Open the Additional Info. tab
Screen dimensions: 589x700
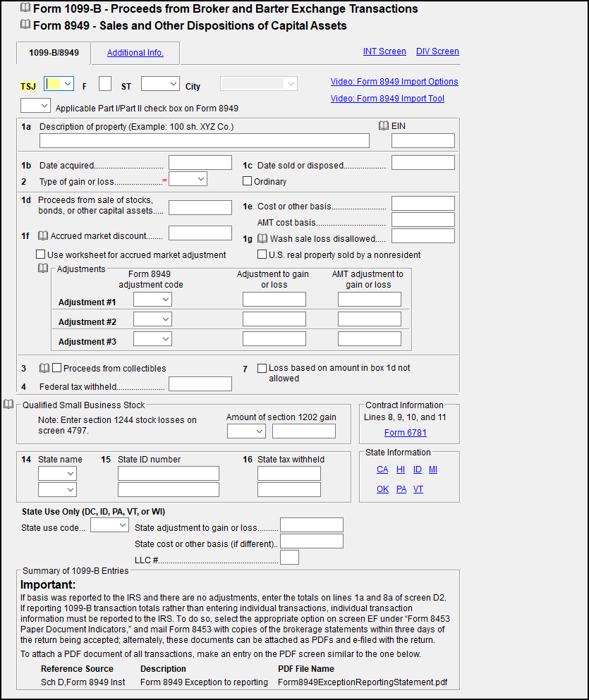tap(135, 53)
